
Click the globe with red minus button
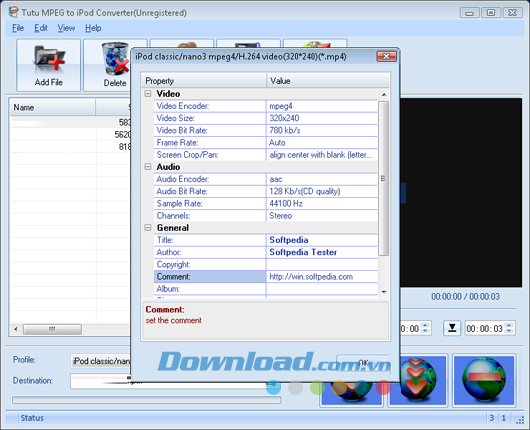[484, 380]
